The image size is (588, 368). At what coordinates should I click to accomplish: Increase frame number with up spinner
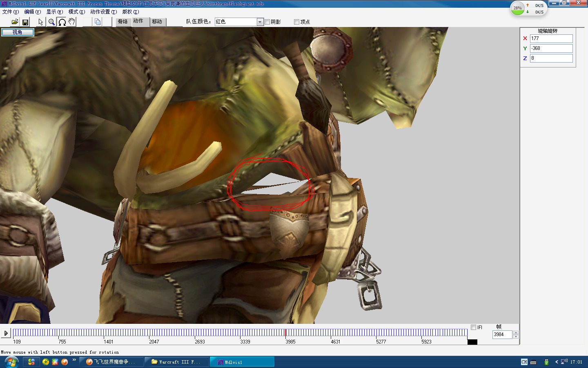coord(516,332)
